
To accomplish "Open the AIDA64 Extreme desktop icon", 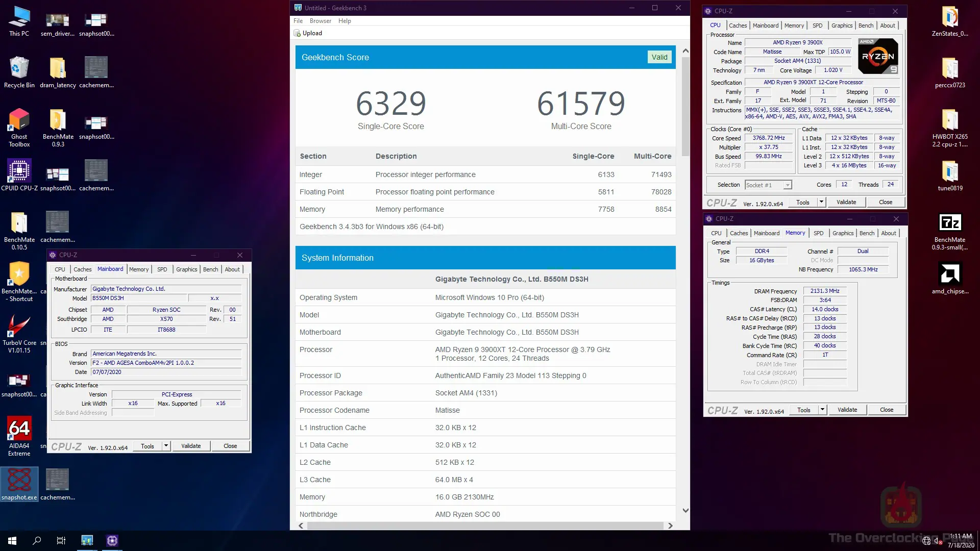I will click(19, 429).
